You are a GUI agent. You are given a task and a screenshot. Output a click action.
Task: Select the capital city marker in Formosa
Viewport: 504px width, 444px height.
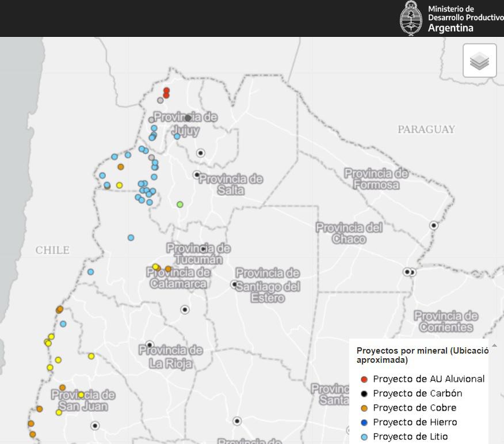pos(434,226)
